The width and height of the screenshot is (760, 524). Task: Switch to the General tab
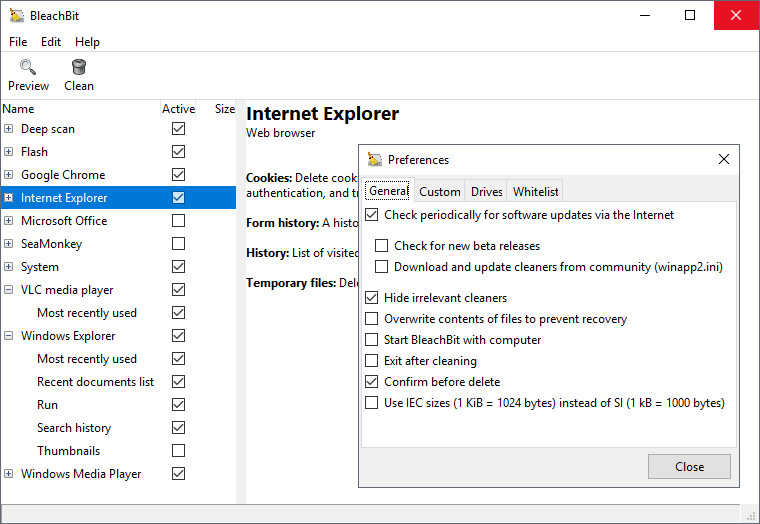[389, 191]
